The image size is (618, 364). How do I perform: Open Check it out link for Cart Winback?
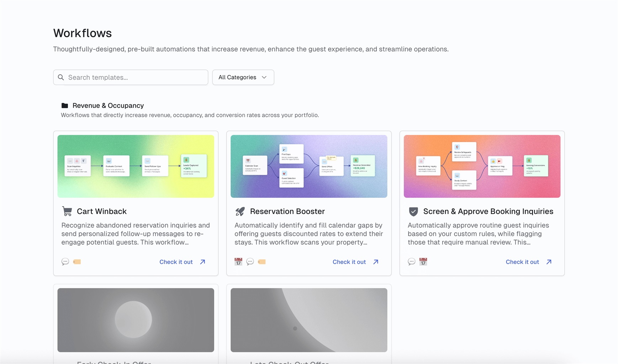pyautogui.click(x=182, y=262)
